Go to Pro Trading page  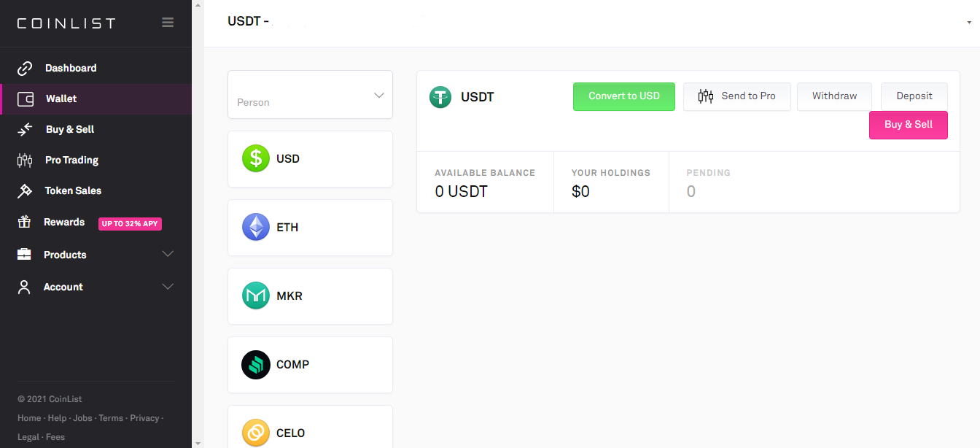click(x=71, y=160)
